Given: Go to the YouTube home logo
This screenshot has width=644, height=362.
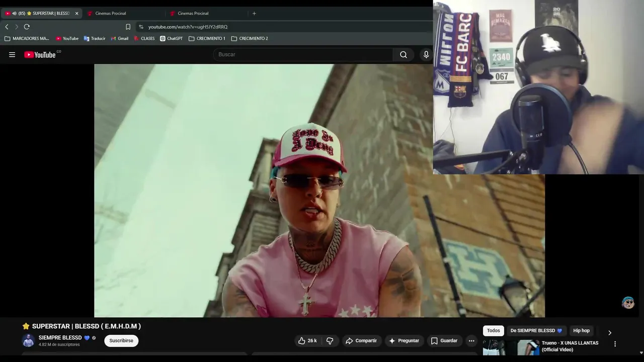Looking at the screenshot, I should 40,55.
